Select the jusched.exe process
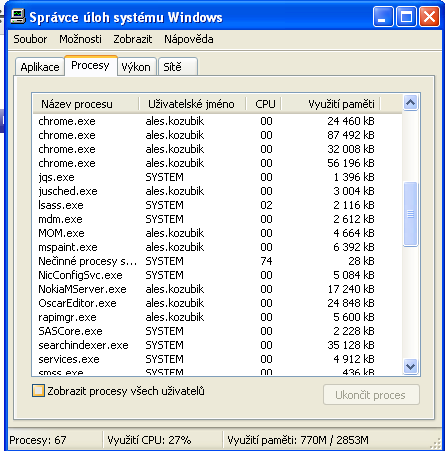 click(217, 191)
